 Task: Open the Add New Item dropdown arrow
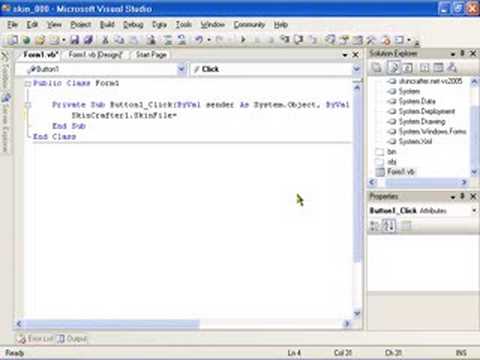tap(63, 40)
